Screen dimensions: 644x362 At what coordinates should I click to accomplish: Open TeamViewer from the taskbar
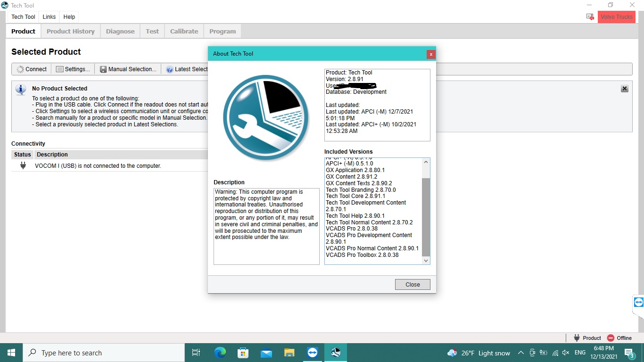312,353
